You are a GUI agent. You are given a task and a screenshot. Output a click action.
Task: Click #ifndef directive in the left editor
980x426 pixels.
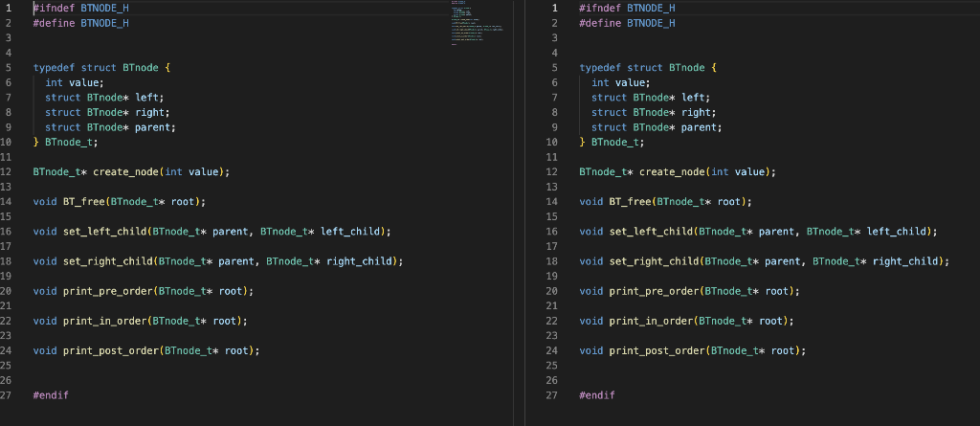pyautogui.click(x=54, y=8)
